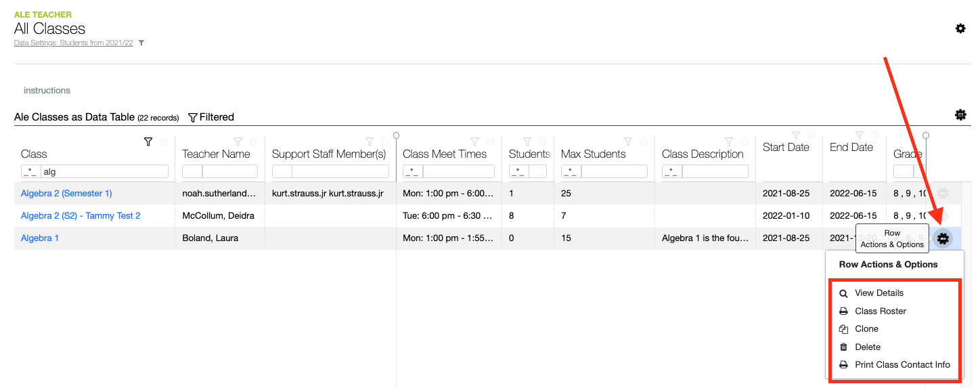The width and height of the screenshot is (980, 388).
Task: Open Grade filter match-type selector
Action: [x=904, y=171]
